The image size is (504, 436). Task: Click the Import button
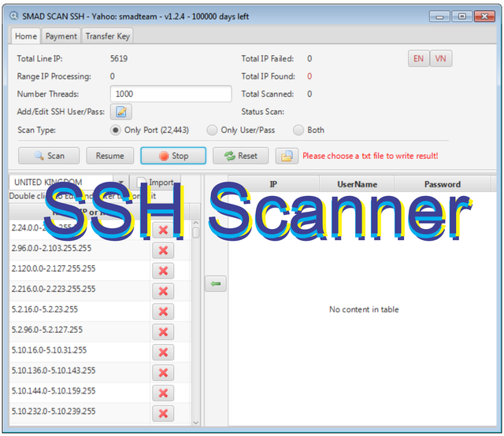click(155, 183)
